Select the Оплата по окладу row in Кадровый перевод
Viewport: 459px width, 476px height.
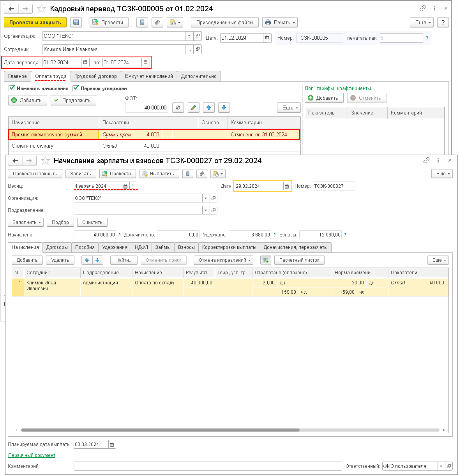(154, 146)
